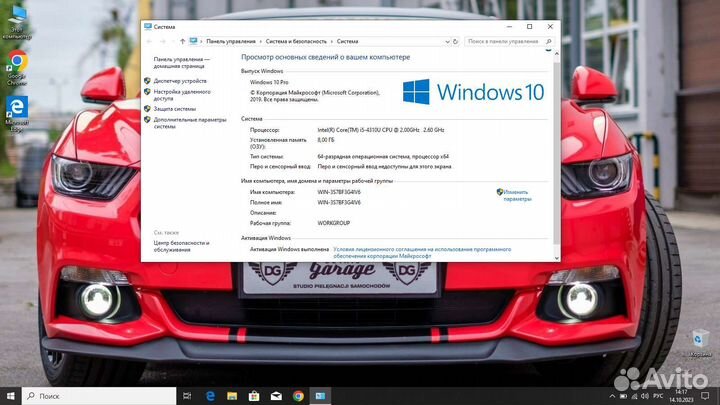
Task: Select Система и безопасность breadcrumb
Action: pyautogui.click(x=296, y=41)
